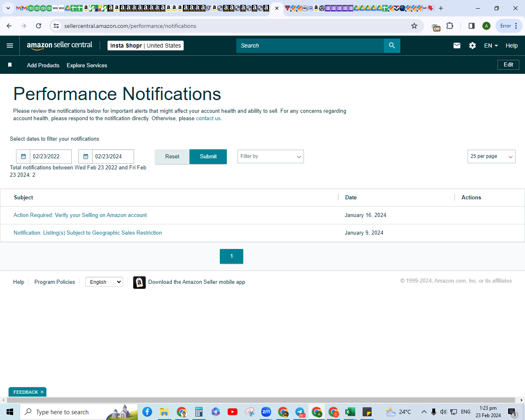Click the Submit button

pyautogui.click(x=208, y=157)
